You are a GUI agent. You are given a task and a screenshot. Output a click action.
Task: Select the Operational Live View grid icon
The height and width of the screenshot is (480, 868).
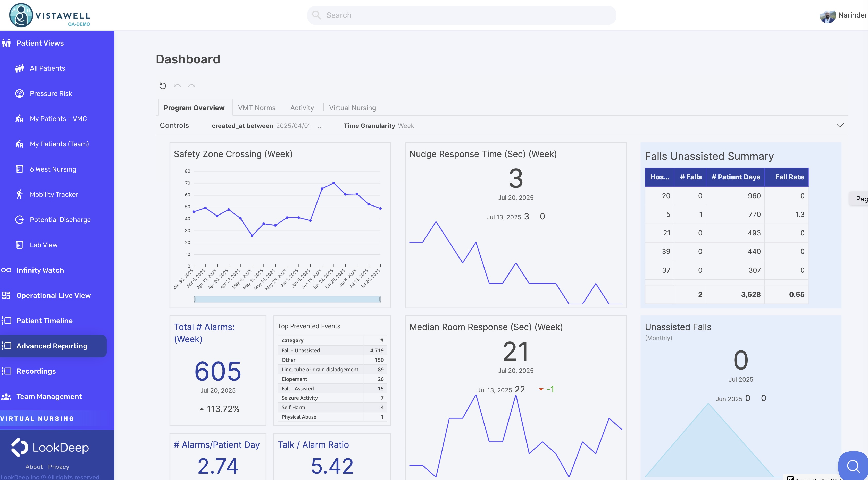[6, 295]
